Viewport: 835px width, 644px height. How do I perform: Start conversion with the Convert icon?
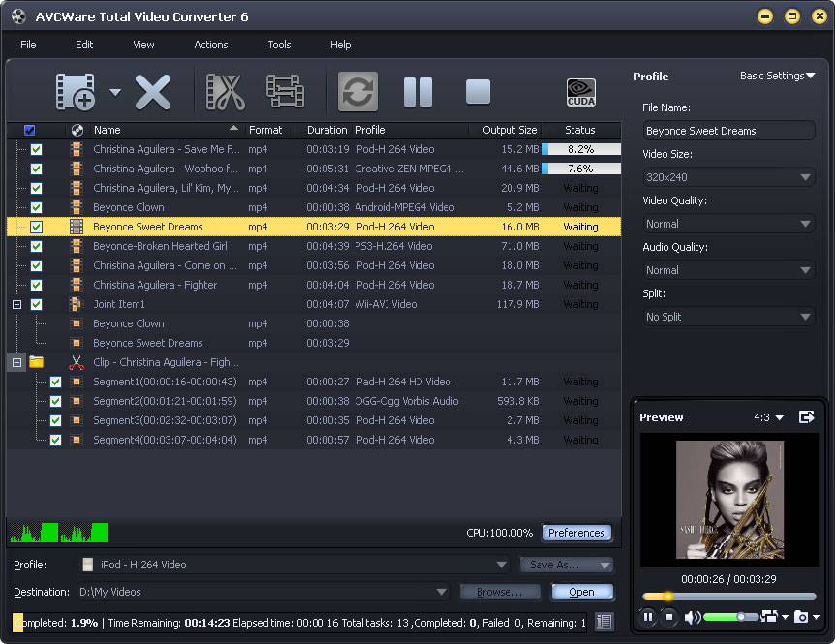click(x=357, y=92)
